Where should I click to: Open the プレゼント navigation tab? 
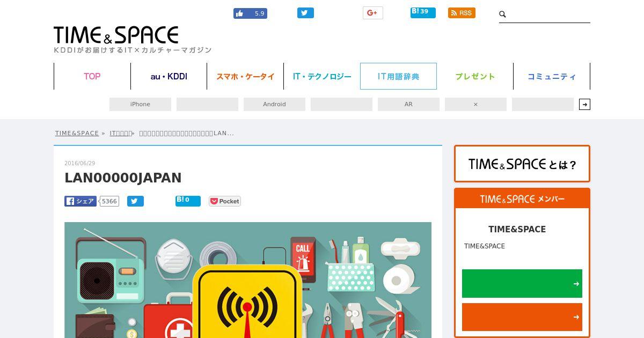coord(475,76)
